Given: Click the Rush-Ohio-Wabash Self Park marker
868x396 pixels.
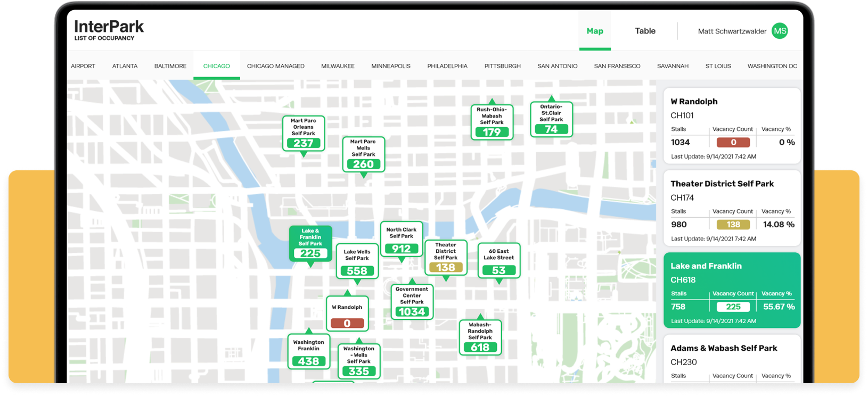Looking at the screenshot, I should pyautogui.click(x=492, y=122).
